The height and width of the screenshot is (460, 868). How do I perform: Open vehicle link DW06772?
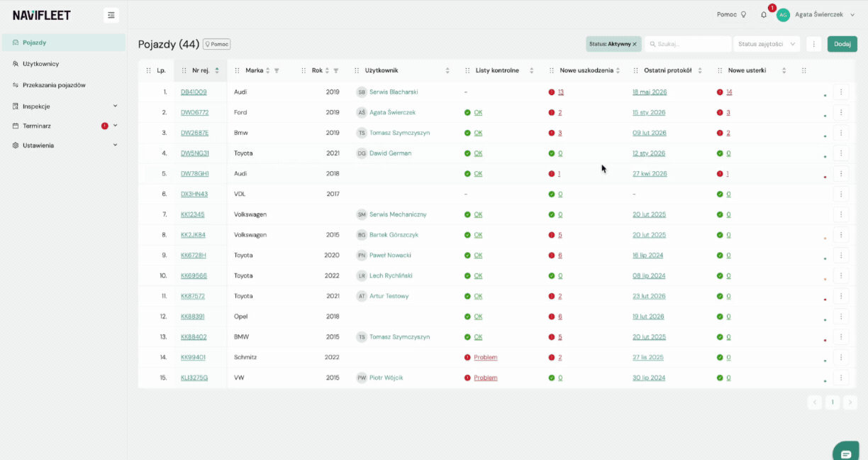pos(194,112)
